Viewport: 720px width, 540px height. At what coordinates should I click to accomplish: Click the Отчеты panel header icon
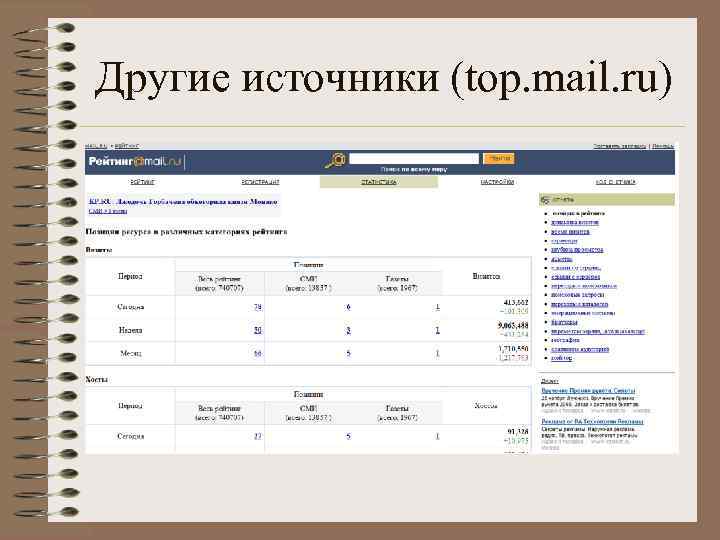click(x=546, y=200)
